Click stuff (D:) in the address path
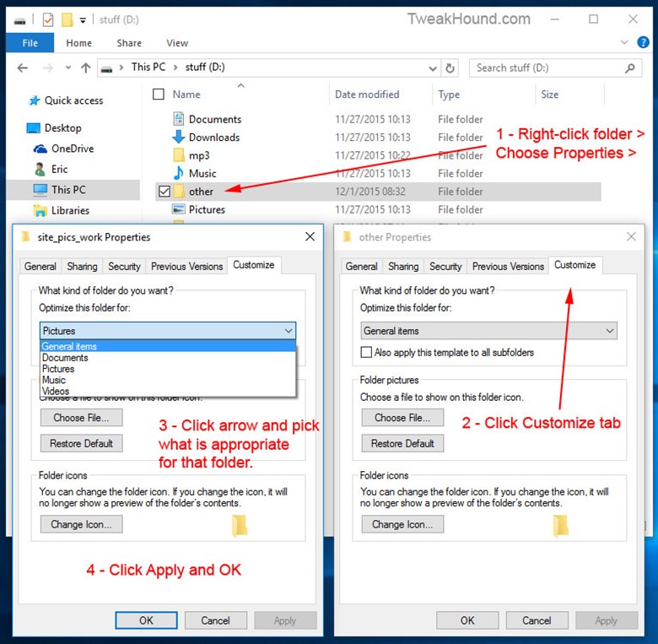Image resolution: width=658 pixels, height=644 pixels. tap(205, 68)
